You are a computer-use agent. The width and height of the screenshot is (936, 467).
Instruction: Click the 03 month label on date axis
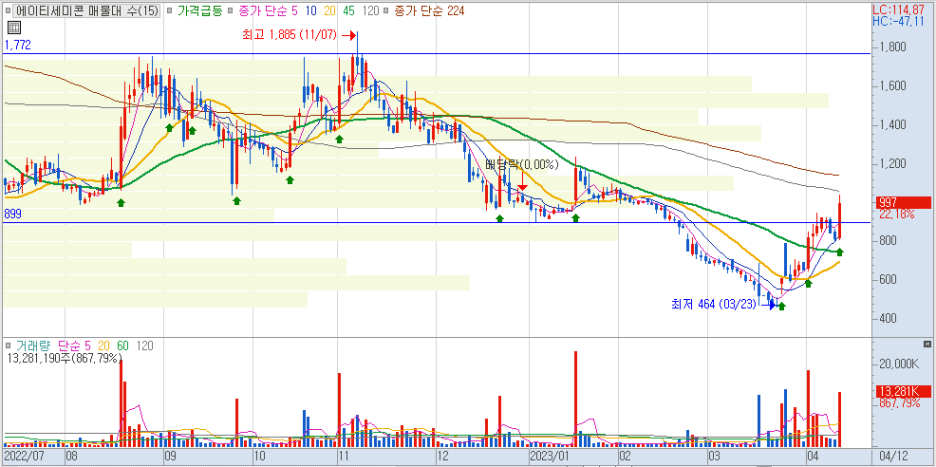714,456
